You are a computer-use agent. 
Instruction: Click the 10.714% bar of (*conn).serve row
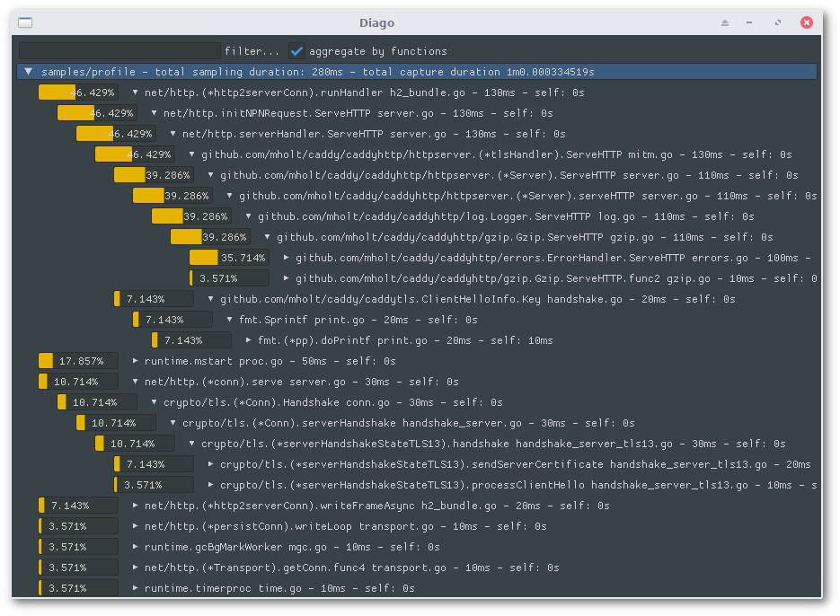pyautogui.click(x=78, y=382)
